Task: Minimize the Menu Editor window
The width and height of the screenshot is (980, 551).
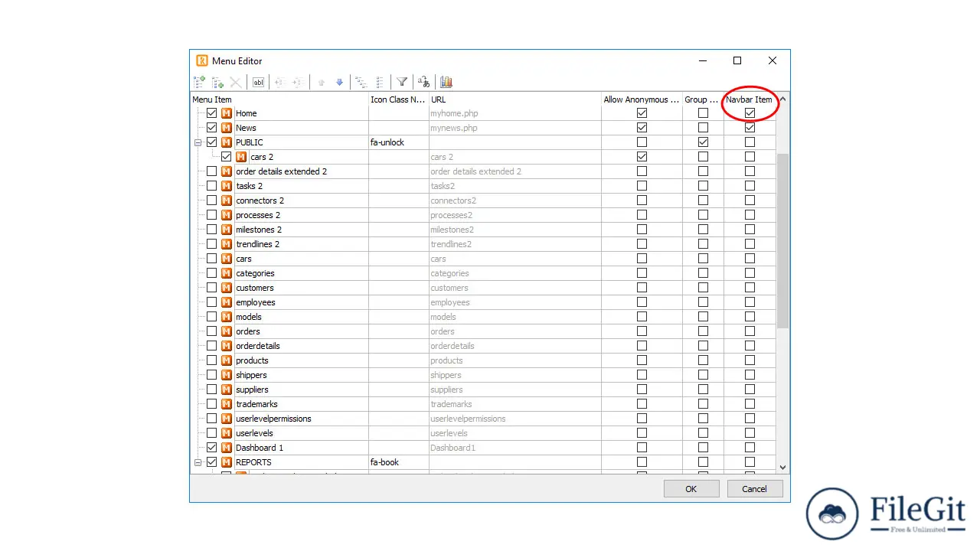Action: (x=702, y=60)
